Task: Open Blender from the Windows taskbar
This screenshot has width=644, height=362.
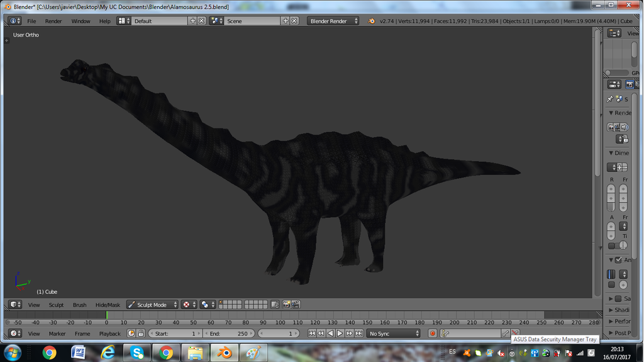Action: click(x=224, y=353)
